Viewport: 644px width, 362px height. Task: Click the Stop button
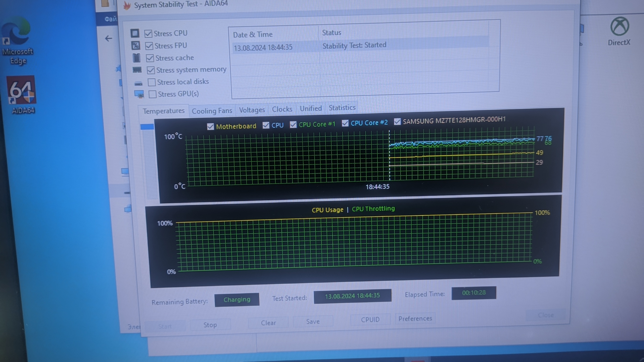click(210, 325)
